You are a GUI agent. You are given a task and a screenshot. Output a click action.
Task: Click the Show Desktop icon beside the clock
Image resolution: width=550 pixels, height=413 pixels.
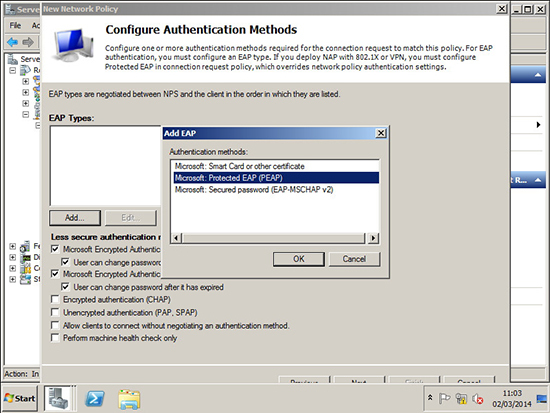tap(542, 399)
